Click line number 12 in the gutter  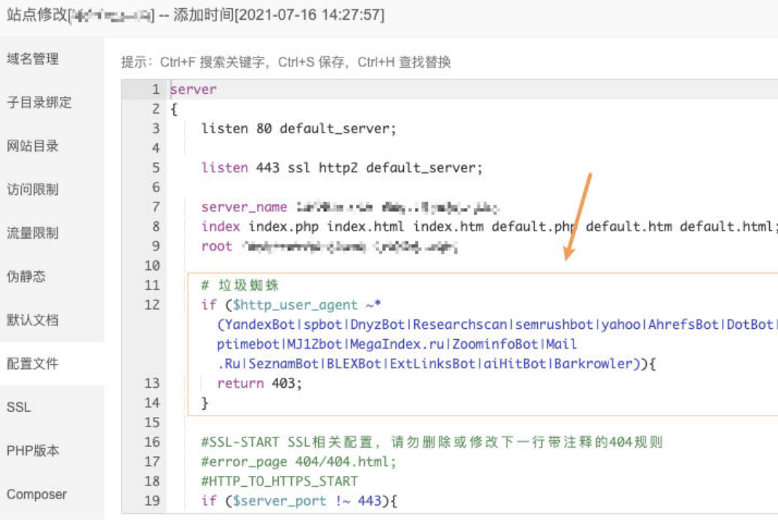151,305
